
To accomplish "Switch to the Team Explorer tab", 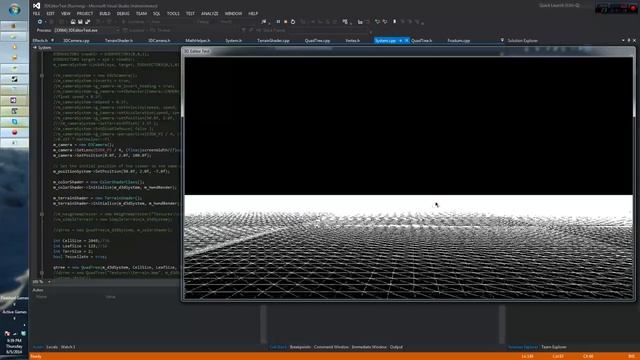I will (553, 347).
